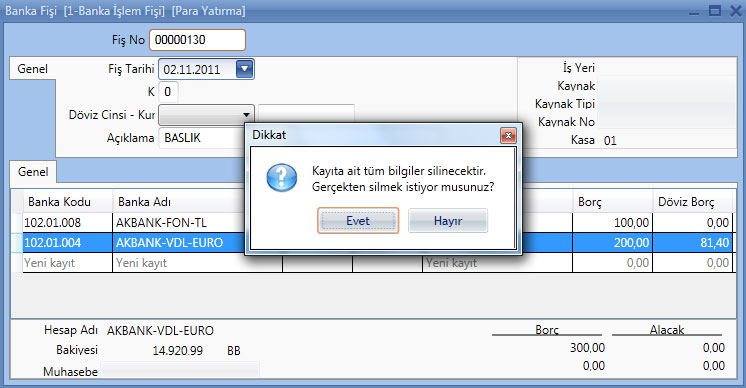This screenshot has height=388, width=746.
Task: Click the blue question mark icon
Action: [x=282, y=178]
